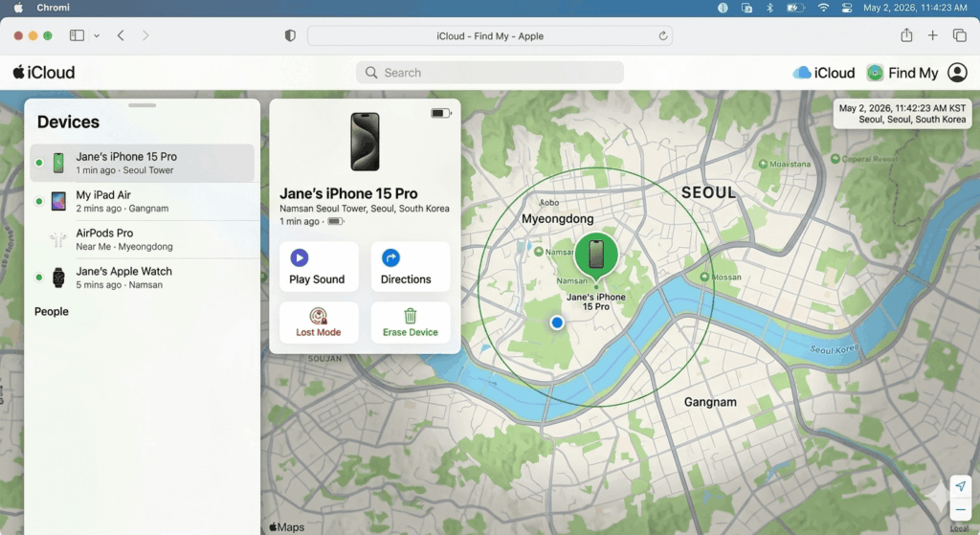Open Directions to the iPhone
This screenshot has height=535, width=980.
coord(411,267)
